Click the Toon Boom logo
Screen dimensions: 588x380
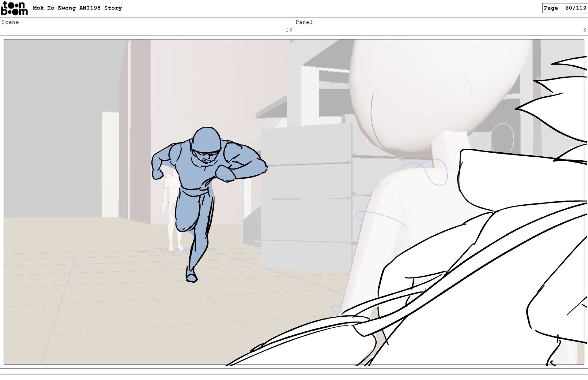point(14,8)
